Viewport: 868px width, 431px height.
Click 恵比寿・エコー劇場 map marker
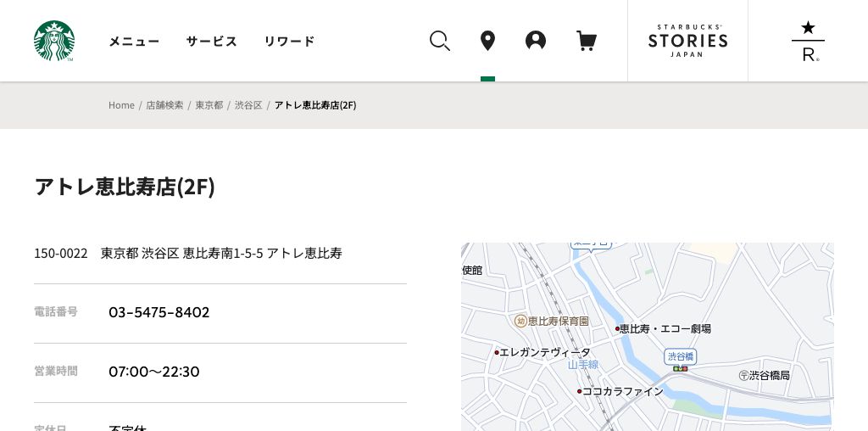point(663,328)
